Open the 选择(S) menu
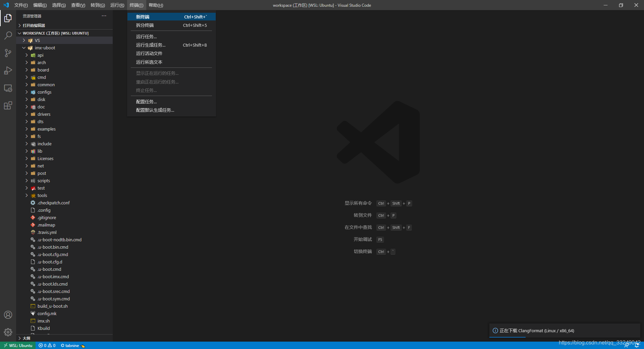Viewport: 644px width, 349px height. click(59, 5)
